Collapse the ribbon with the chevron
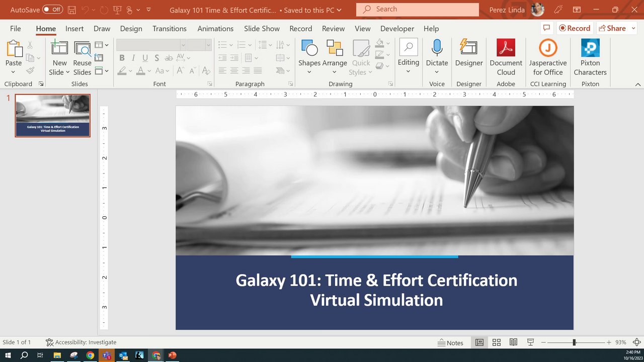Screen dimensions: 644x362 (x=638, y=84)
